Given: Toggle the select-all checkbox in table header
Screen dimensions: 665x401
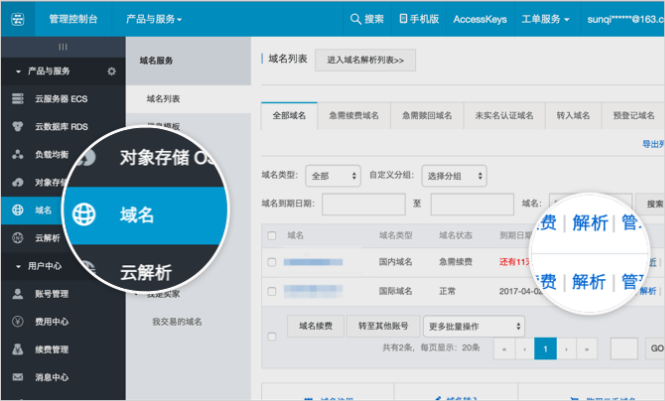Looking at the screenshot, I should pos(271,235).
